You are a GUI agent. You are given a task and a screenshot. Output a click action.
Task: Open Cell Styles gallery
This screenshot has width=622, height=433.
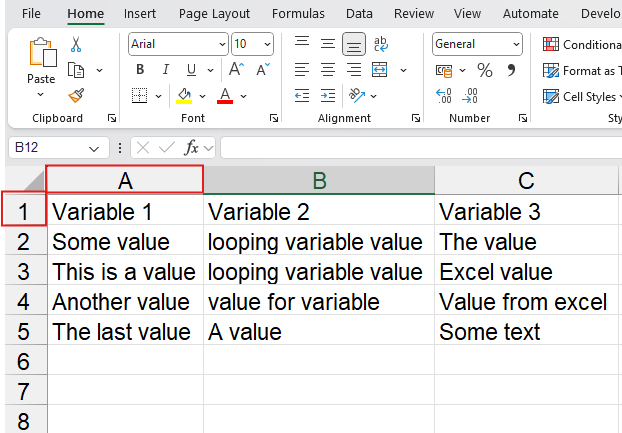(x=580, y=96)
